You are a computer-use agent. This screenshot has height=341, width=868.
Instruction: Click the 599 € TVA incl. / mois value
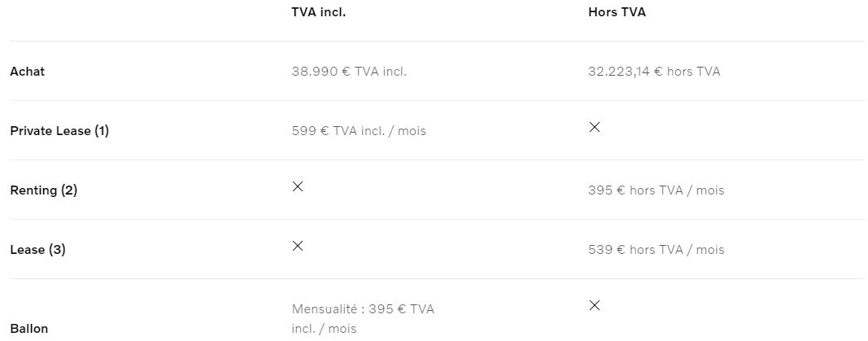pos(359,131)
